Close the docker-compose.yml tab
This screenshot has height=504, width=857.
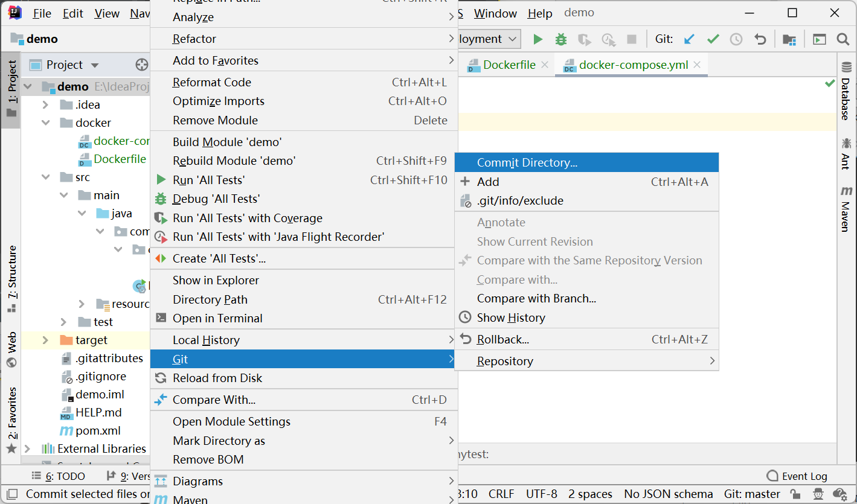click(698, 65)
